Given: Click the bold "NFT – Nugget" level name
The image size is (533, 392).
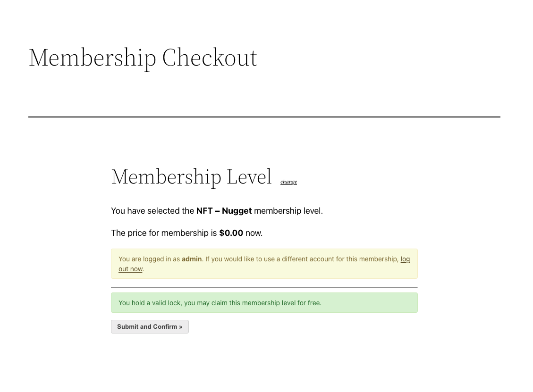Looking at the screenshot, I should 224,211.
